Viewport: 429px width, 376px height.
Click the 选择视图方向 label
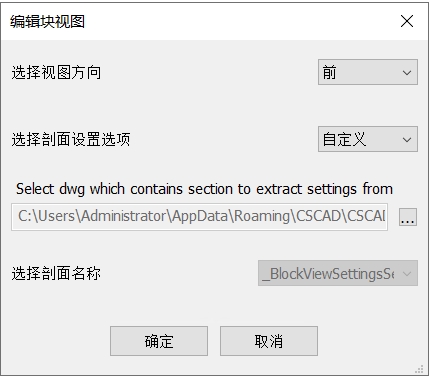point(56,72)
